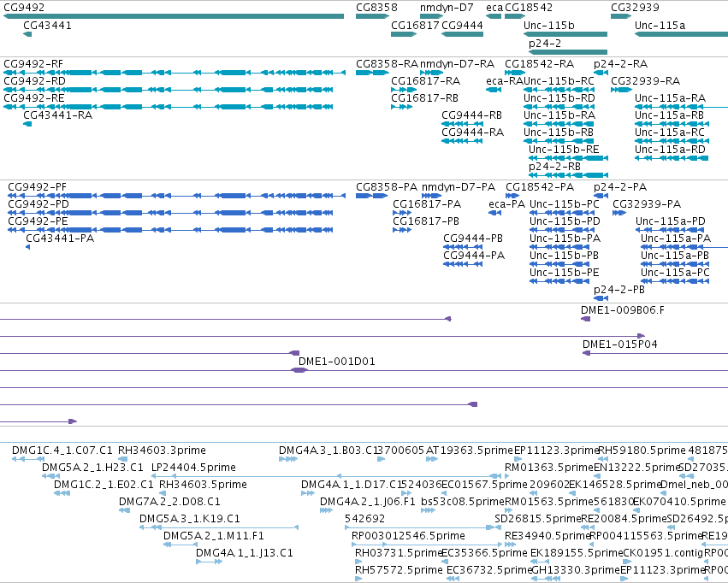The width and height of the screenshot is (728, 583).
Task: Select the RH34603.3prime EST label
Action: pyautogui.click(x=162, y=450)
